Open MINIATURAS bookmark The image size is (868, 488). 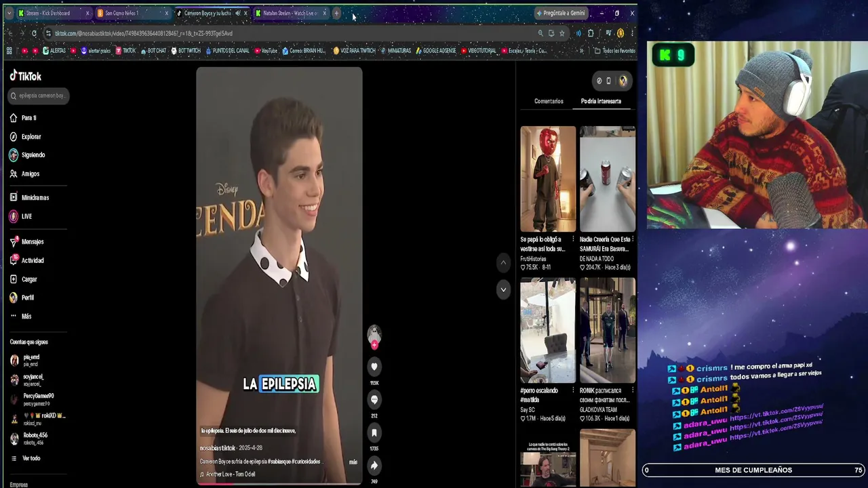[396, 51]
